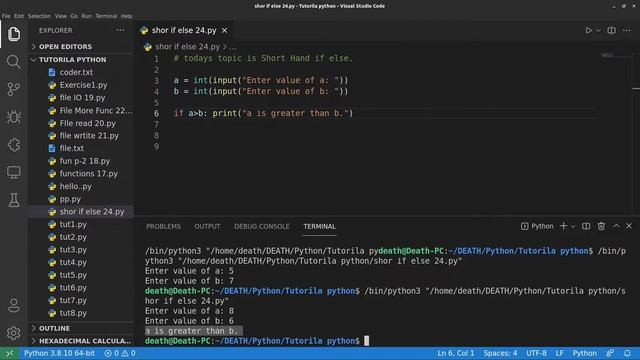Change Python language mode
This screenshot has height=360, width=640.
(x=584, y=353)
